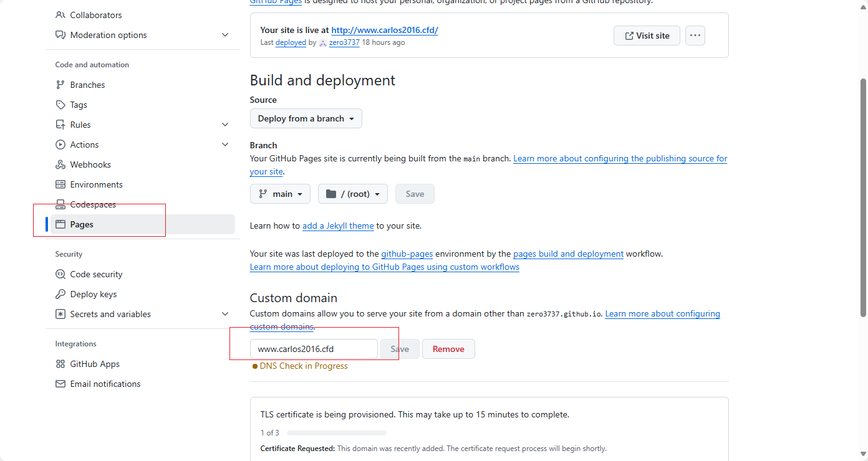The height and width of the screenshot is (461, 868).
Task: Click the github-pages environment link
Action: click(x=407, y=254)
